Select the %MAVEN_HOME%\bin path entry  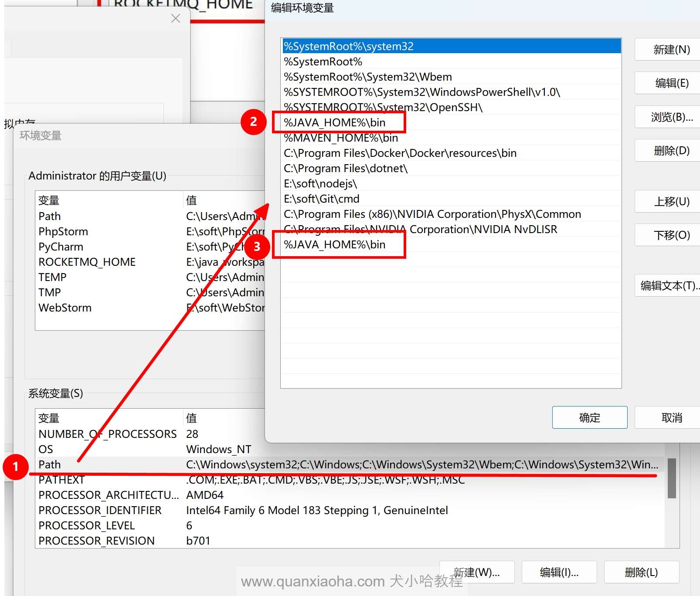341,138
